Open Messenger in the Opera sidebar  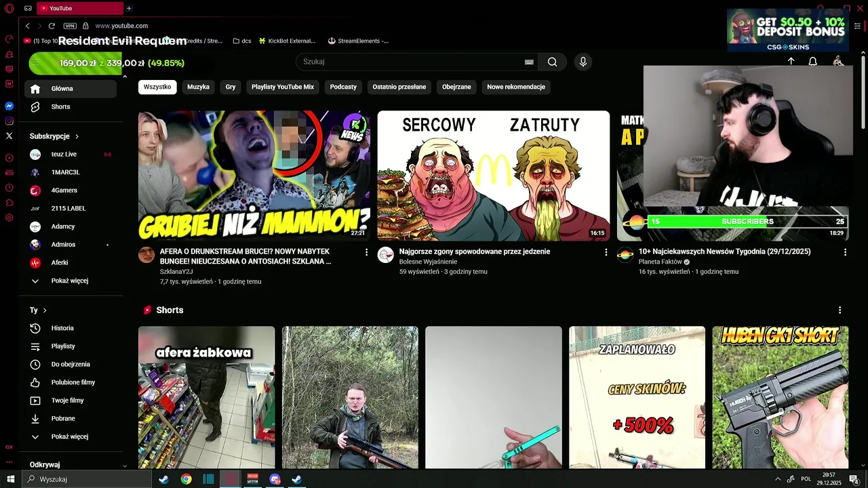[x=9, y=106]
